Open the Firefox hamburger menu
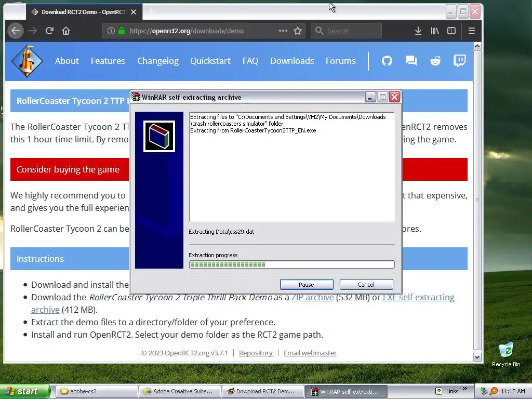The width and height of the screenshot is (532, 399). [x=471, y=31]
